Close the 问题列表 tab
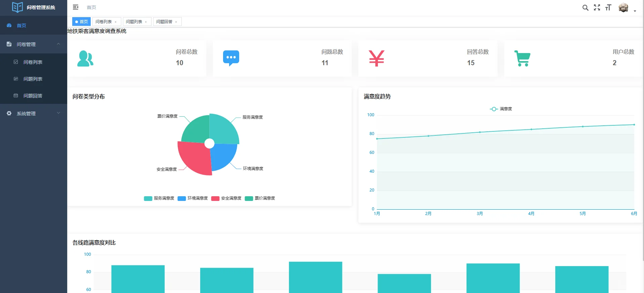This screenshot has height=293, width=644. tap(146, 22)
